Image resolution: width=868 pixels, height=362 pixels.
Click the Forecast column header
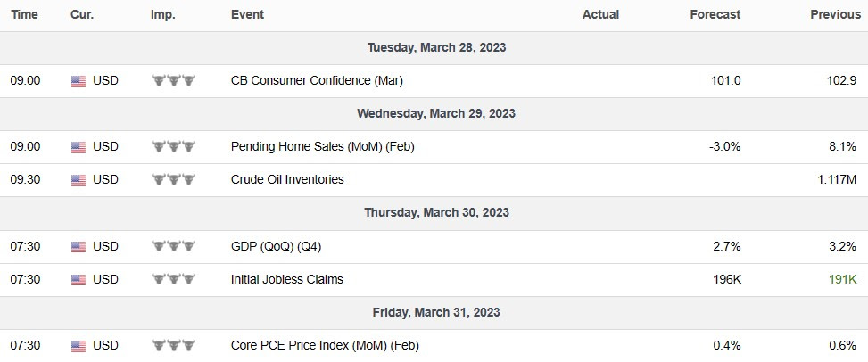[715, 15]
